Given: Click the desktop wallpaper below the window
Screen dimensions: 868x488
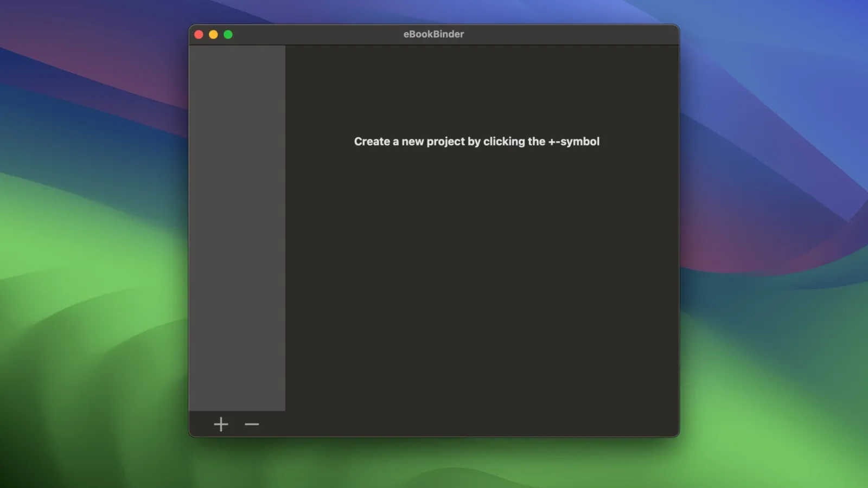Looking at the screenshot, I should [434, 464].
